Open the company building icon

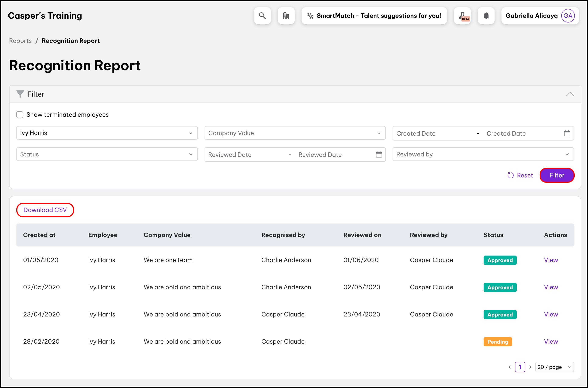pos(286,16)
